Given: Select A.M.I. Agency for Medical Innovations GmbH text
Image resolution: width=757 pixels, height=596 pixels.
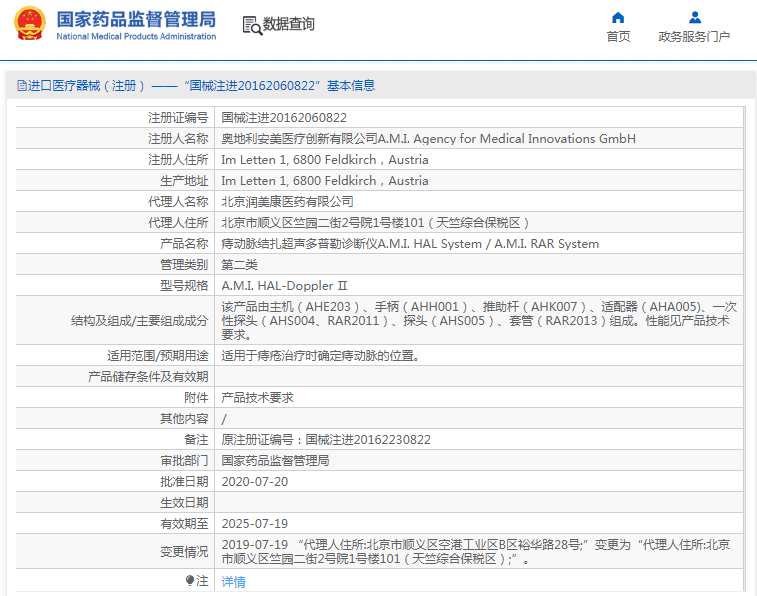Looking at the screenshot, I should tap(506, 139).
